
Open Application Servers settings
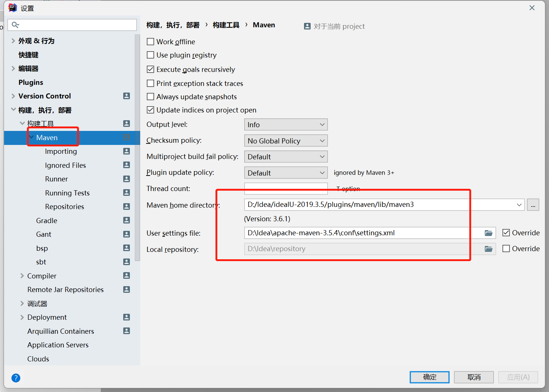(x=58, y=345)
